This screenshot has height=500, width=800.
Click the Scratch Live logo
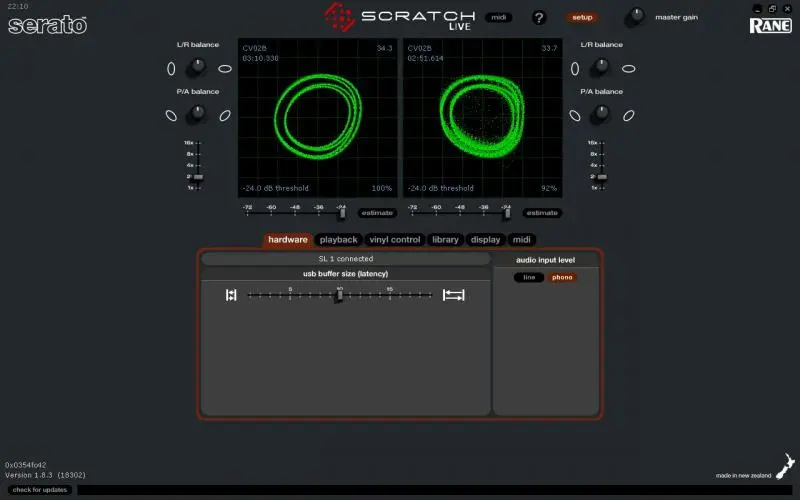click(400, 17)
